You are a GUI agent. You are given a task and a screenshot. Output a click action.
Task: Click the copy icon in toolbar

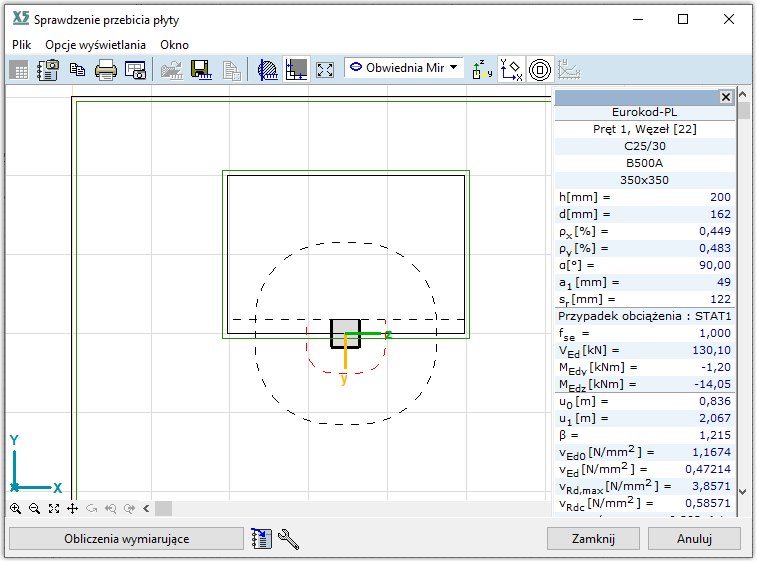77,69
